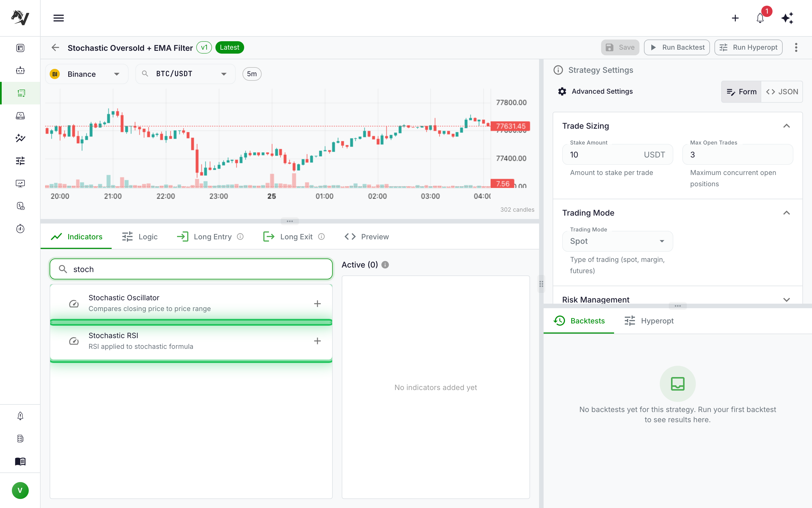The height and width of the screenshot is (508, 812).
Task: Open the documentation book icon in sidebar
Action: pyautogui.click(x=20, y=461)
